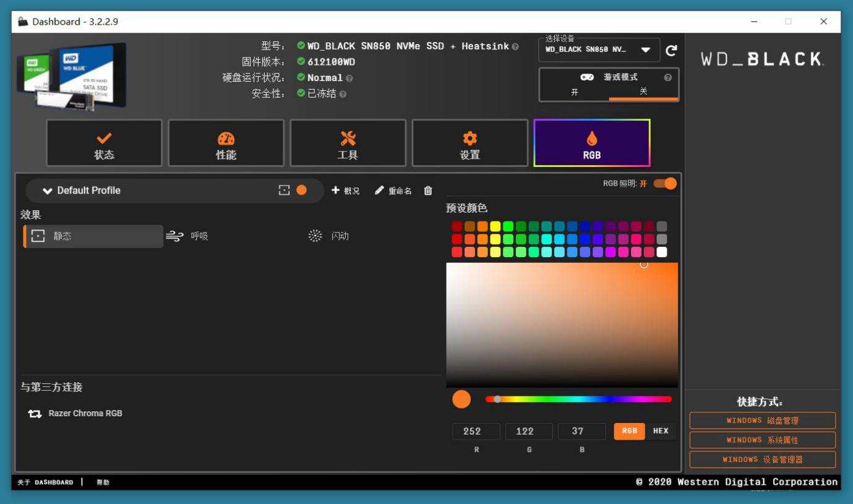Turn game mode on with 开
Image resolution: width=853 pixels, height=504 pixels.
pyautogui.click(x=575, y=92)
